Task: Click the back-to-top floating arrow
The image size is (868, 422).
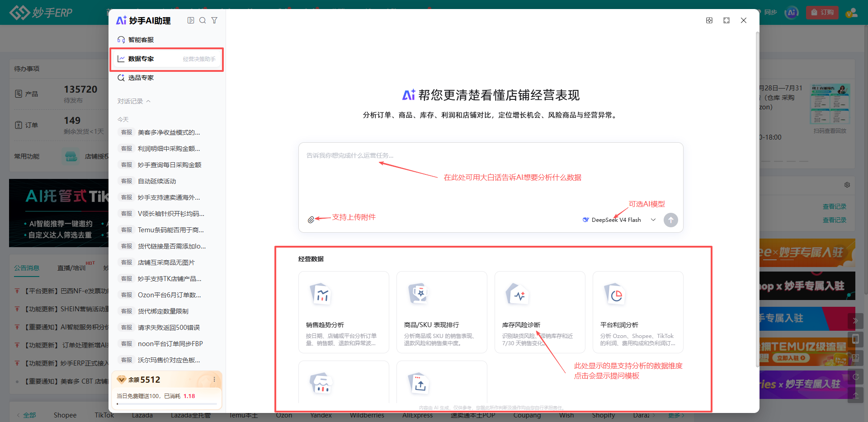Action: [x=855, y=395]
